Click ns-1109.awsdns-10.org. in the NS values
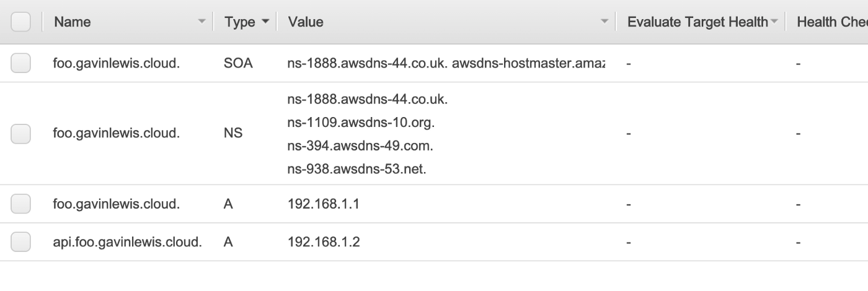Screen dimensions: 868x291 361,122
